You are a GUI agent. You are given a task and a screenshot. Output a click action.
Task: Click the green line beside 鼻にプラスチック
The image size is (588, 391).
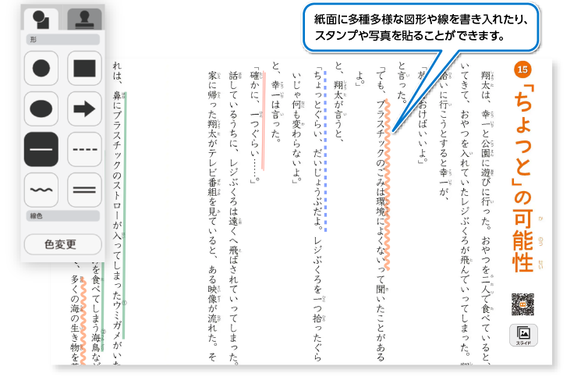(125, 215)
